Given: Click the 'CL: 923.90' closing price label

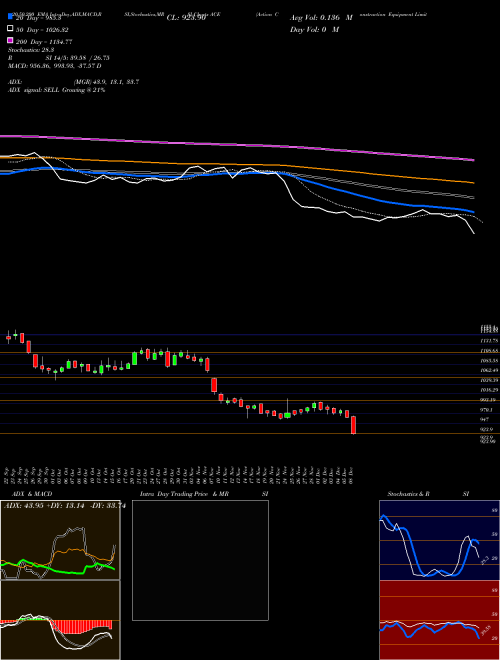Looking at the screenshot, I should tap(186, 18).
